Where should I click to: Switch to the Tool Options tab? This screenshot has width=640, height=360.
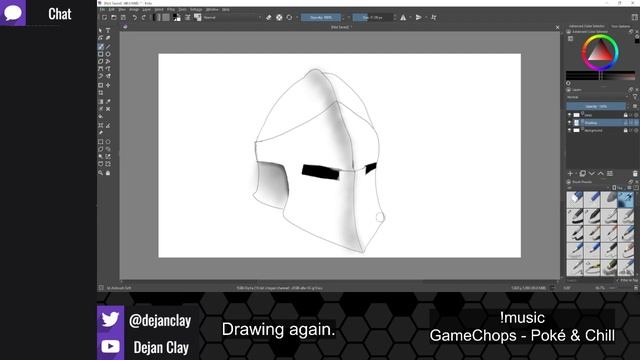(x=620, y=26)
